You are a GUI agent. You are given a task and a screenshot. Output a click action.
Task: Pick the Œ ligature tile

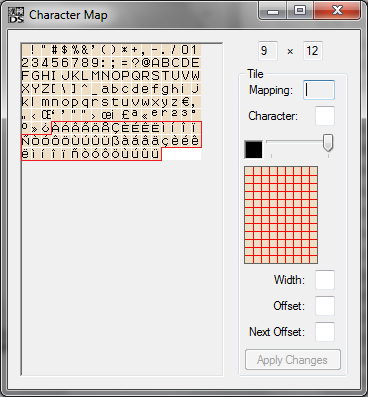coord(45,114)
